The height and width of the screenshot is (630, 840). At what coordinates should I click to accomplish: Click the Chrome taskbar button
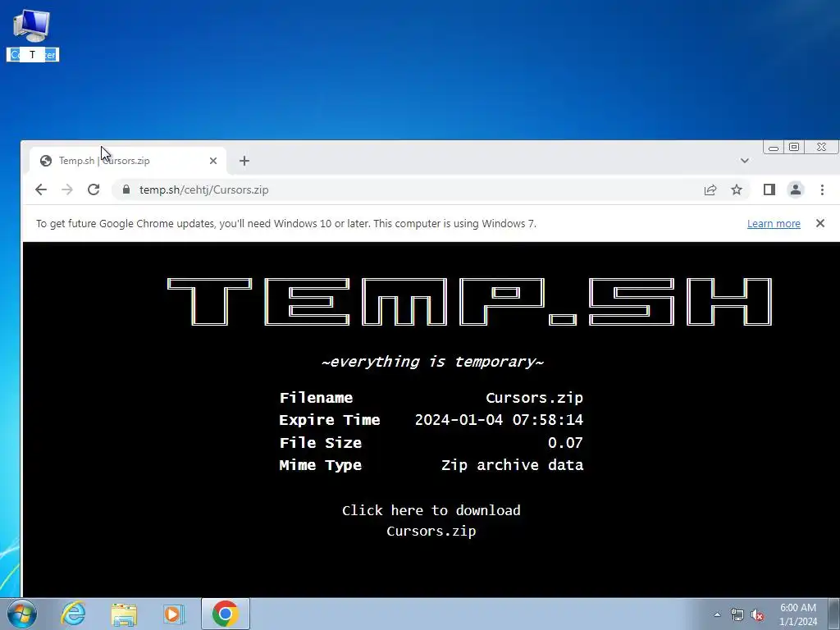(x=226, y=614)
